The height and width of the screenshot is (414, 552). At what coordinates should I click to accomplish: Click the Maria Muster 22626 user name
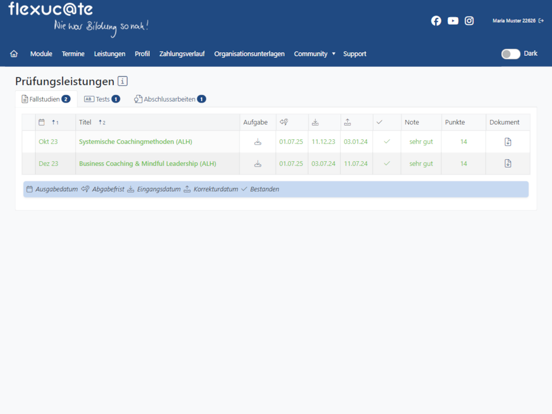tap(514, 21)
